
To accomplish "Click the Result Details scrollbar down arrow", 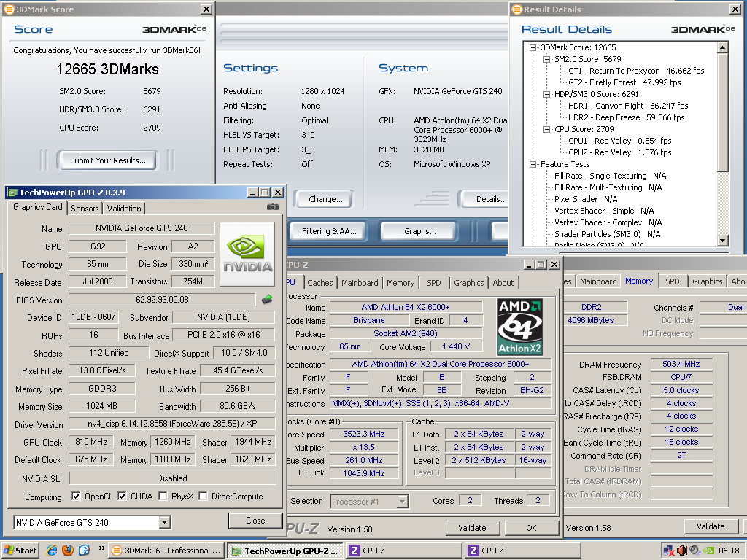I will pyautogui.click(x=723, y=241).
